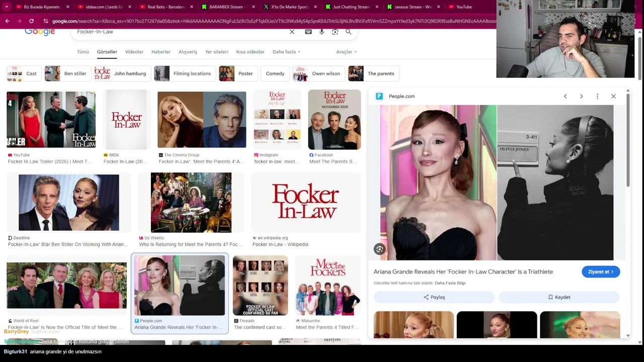Click the site info icon beside the URL
Viewport: 644px width, 362px height.
pos(46,21)
